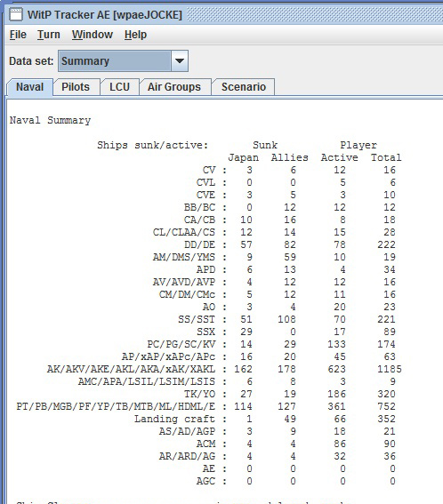The height and width of the screenshot is (504, 443).
Task: Click the SSX row label
Action: click(205, 332)
